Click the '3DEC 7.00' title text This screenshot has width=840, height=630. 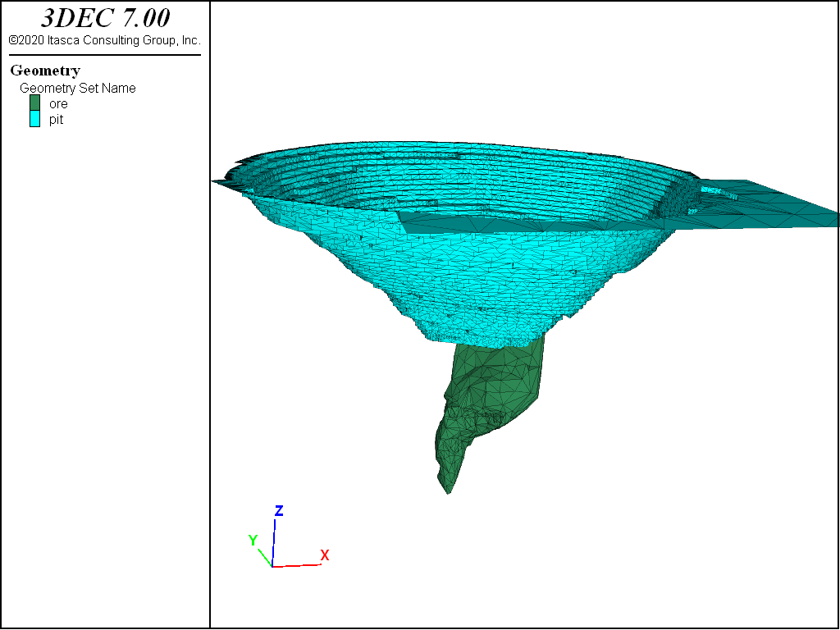click(105, 19)
